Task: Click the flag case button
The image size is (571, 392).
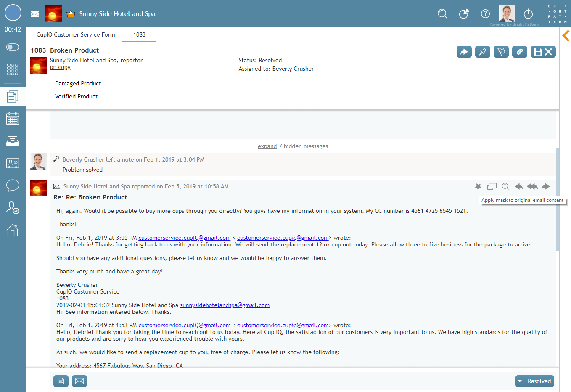Action: (x=501, y=52)
